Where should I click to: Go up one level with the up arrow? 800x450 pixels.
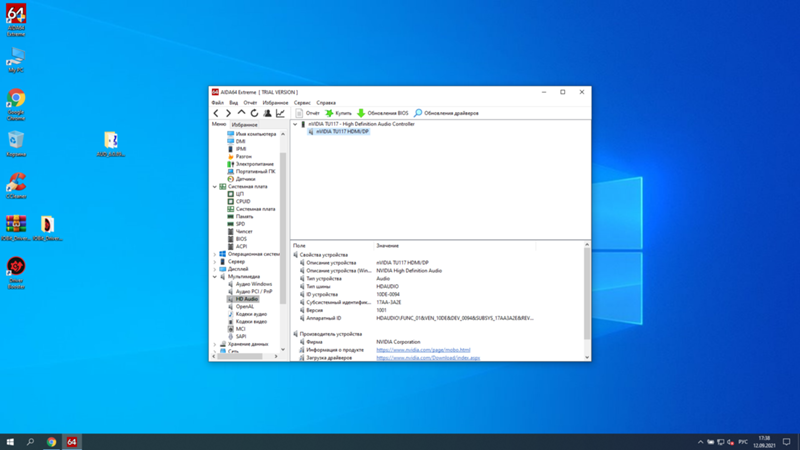click(x=241, y=113)
